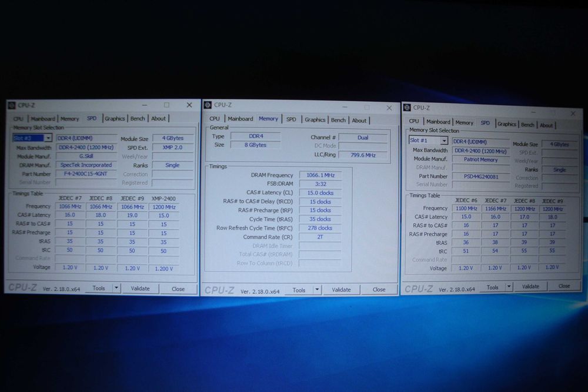Switch to CPU tab in right window
588x392 pixels.
pos(414,122)
